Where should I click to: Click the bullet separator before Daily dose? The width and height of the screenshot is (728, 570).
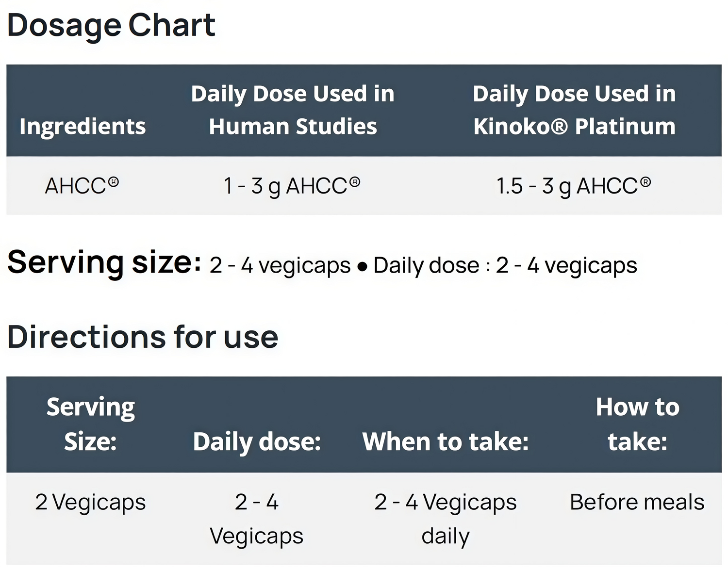pyautogui.click(x=362, y=267)
